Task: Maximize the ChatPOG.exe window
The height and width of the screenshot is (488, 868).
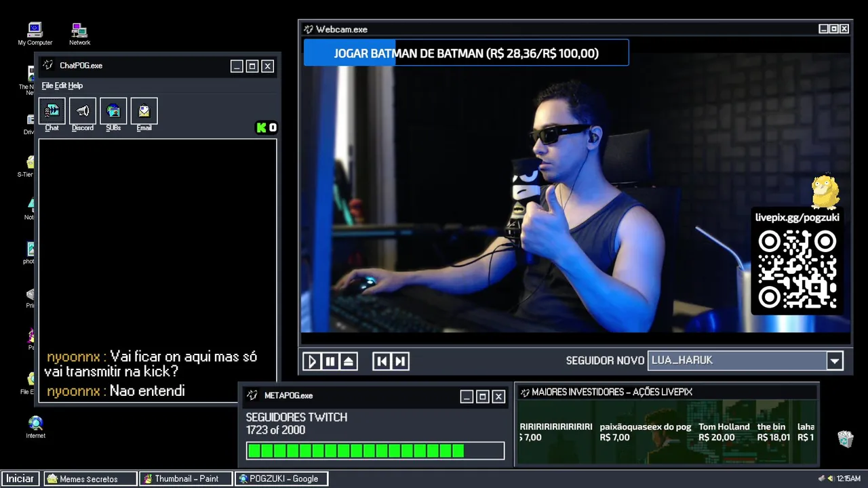Action: 252,66
